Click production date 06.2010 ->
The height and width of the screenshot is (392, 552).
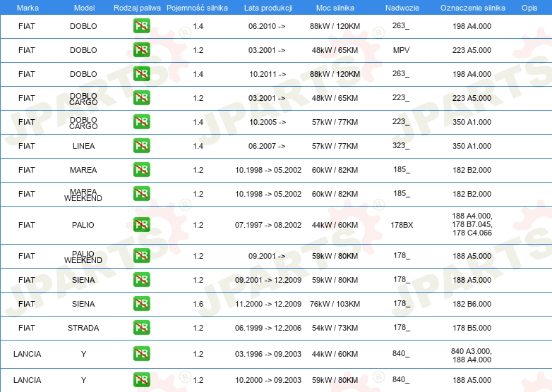pos(267,26)
